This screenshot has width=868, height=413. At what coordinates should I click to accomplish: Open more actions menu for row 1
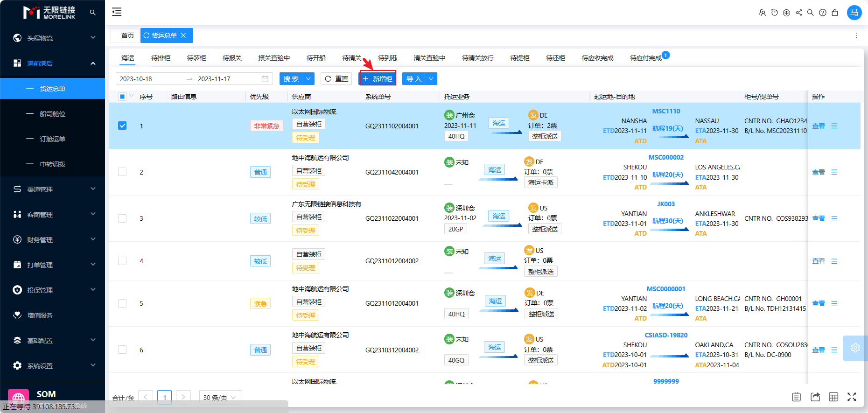click(x=834, y=126)
